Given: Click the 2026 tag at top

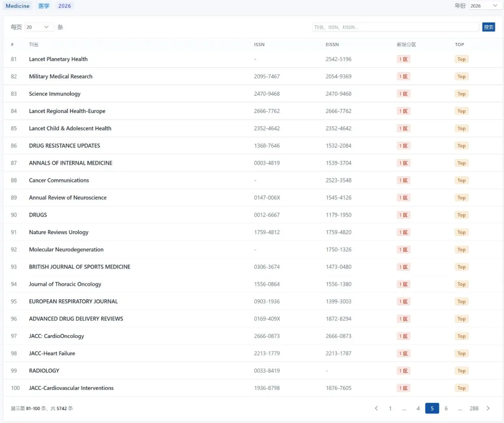Looking at the screenshot, I should tap(65, 6).
